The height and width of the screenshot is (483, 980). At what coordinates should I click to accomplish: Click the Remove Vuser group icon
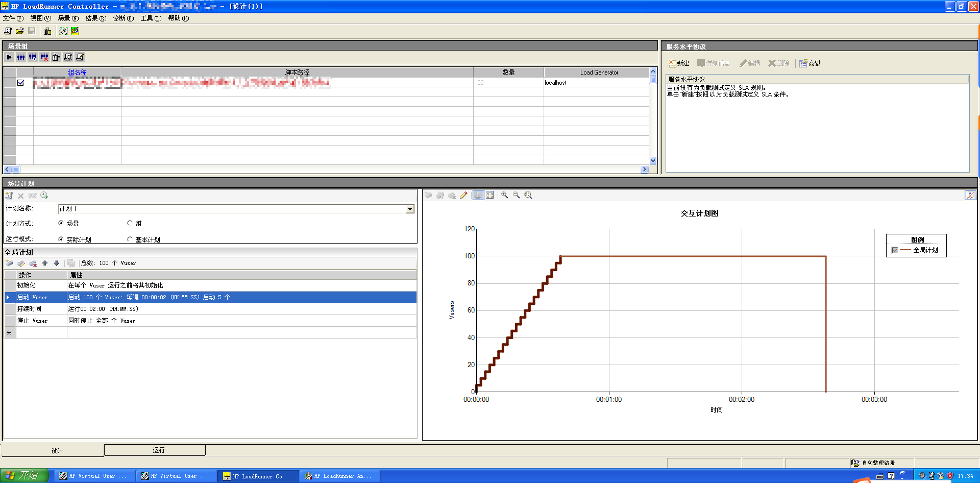tap(44, 57)
